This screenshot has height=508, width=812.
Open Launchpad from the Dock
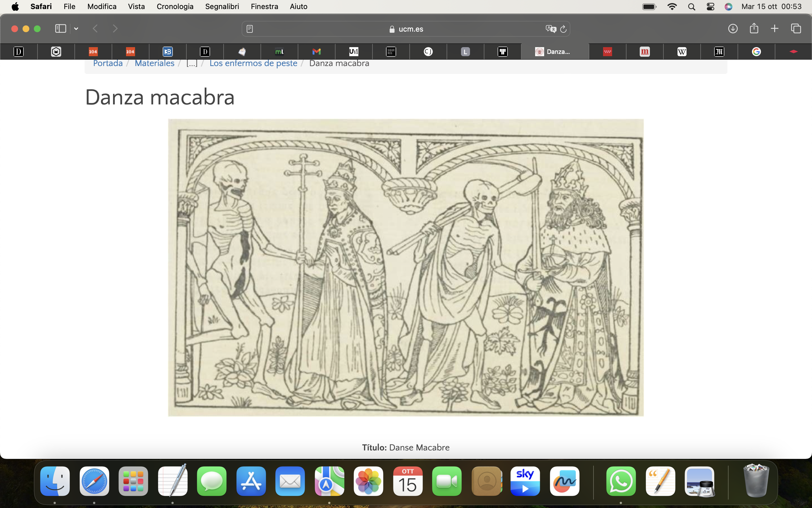click(133, 481)
